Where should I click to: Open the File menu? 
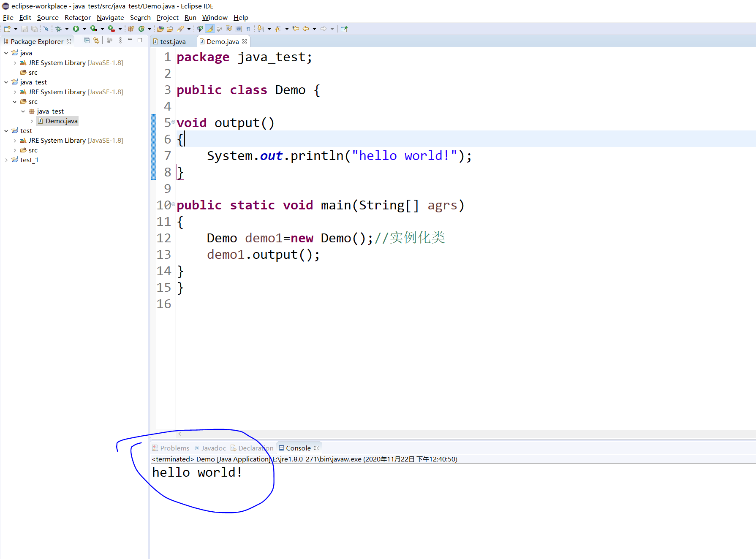click(x=8, y=17)
